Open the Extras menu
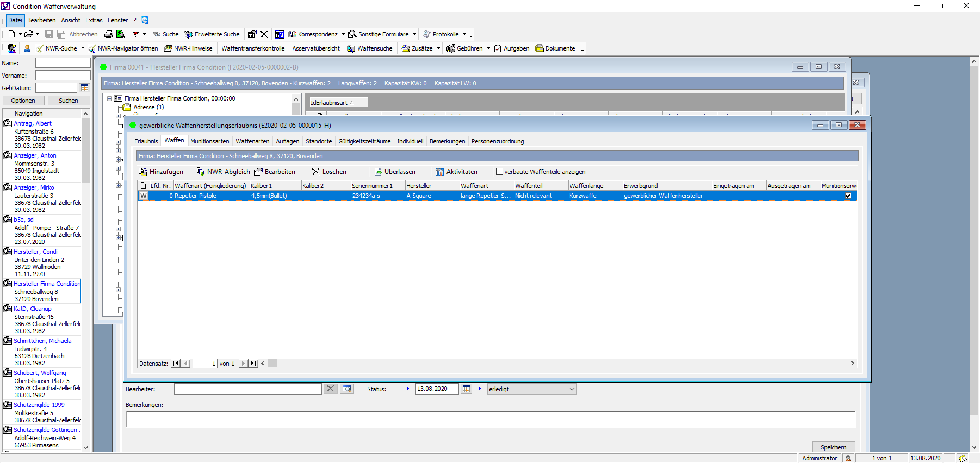The width and height of the screenshot is (980, 463). (94, 20)
